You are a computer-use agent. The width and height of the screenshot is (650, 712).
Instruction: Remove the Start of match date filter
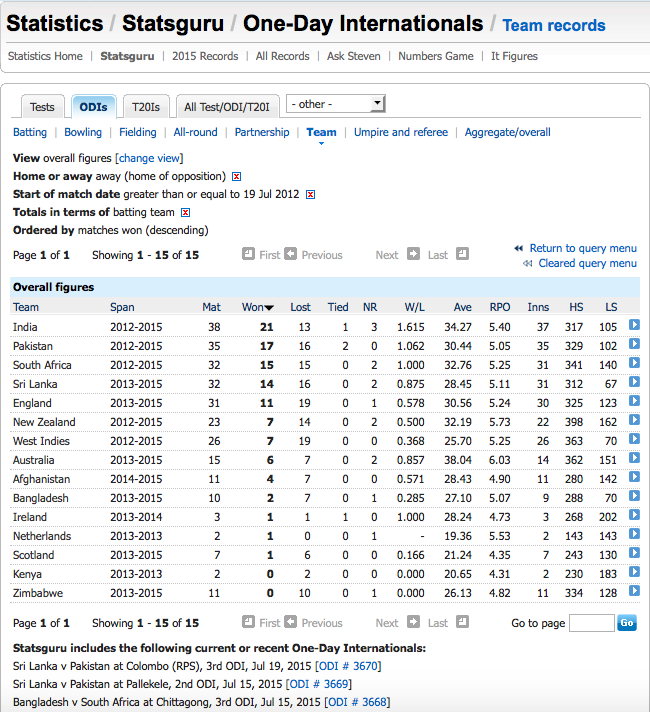tap(310, 195)
